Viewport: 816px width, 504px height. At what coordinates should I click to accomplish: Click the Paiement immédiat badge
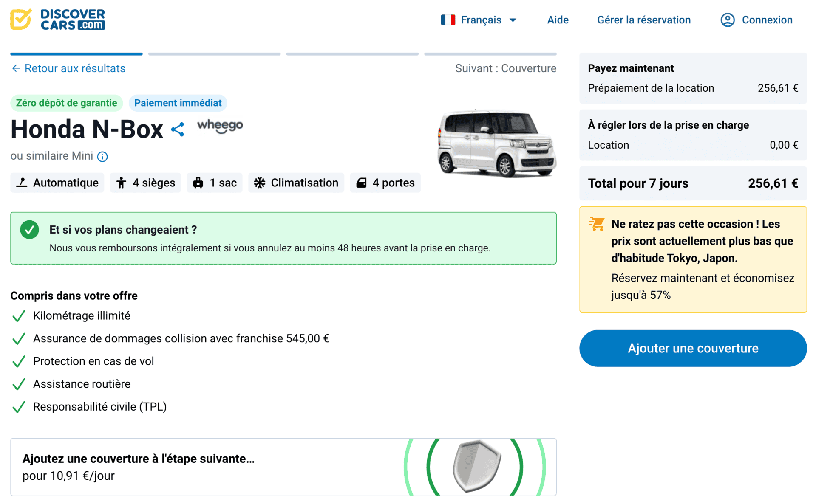pyautogui.click(x=178, y=103)
